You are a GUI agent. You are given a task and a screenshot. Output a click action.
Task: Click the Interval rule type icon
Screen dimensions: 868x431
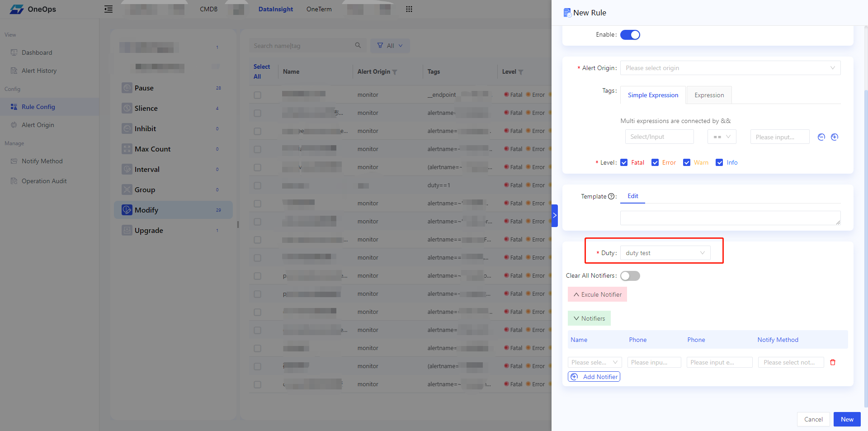pyautogui.click(x=127, y=169)
